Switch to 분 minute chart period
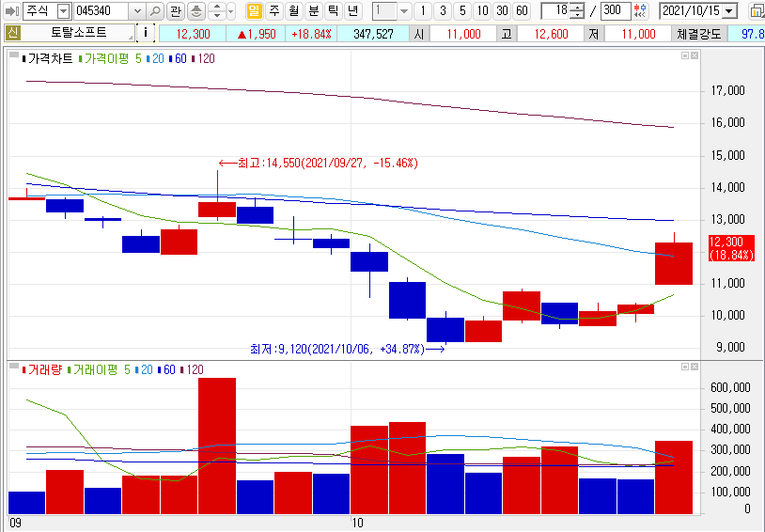Viewport: 765px width, 532px height. [x=314, y=10]
